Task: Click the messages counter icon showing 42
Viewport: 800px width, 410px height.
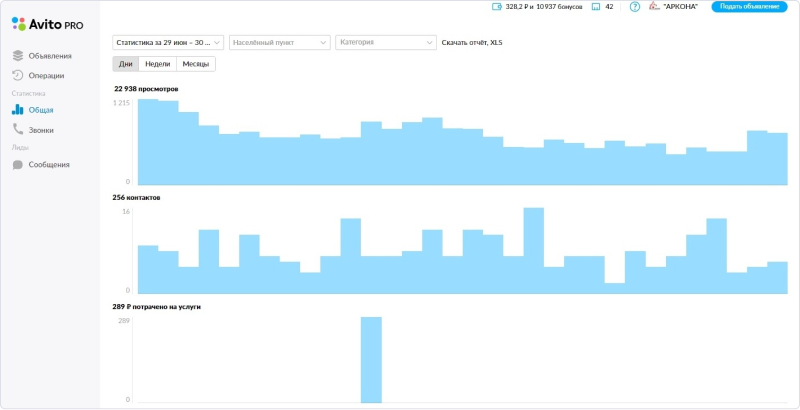Action: point(596,7)
